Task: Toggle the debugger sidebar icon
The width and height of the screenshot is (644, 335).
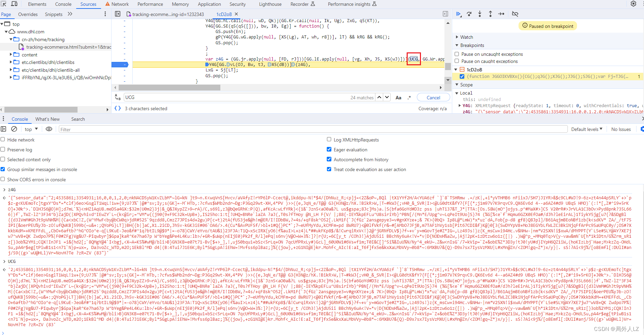Action: [x=445, y=14]
